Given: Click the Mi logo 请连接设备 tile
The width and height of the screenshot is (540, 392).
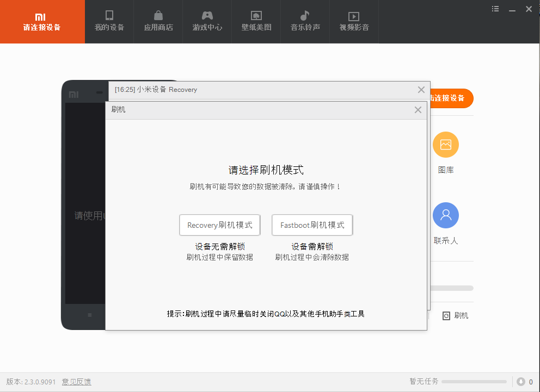Looking at the screenshot, I should pos(42,22).
